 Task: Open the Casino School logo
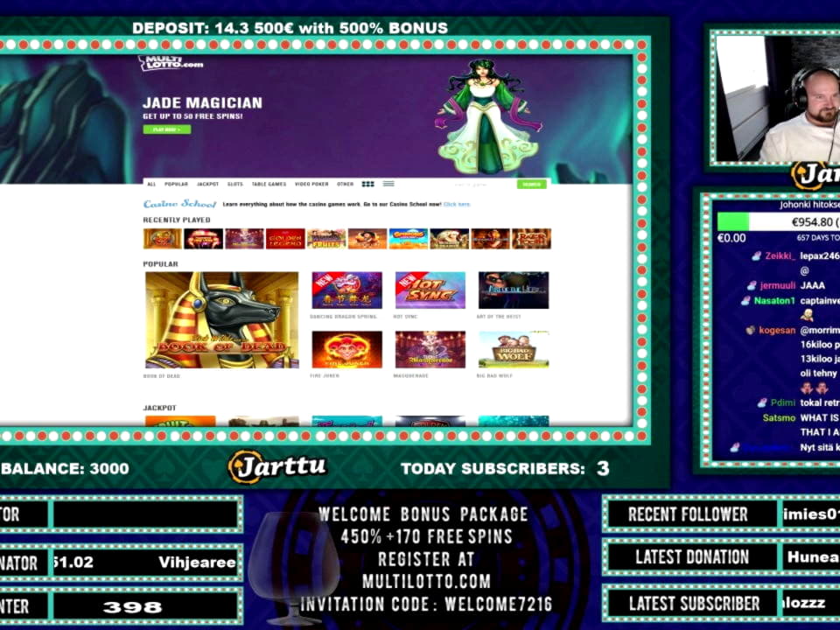click(x=180, y=204)
